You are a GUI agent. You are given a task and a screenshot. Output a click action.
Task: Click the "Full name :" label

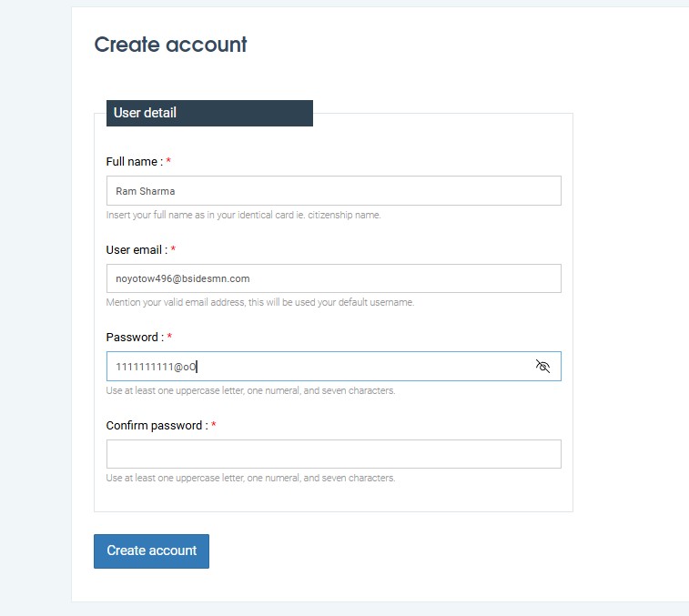[134, 162]
